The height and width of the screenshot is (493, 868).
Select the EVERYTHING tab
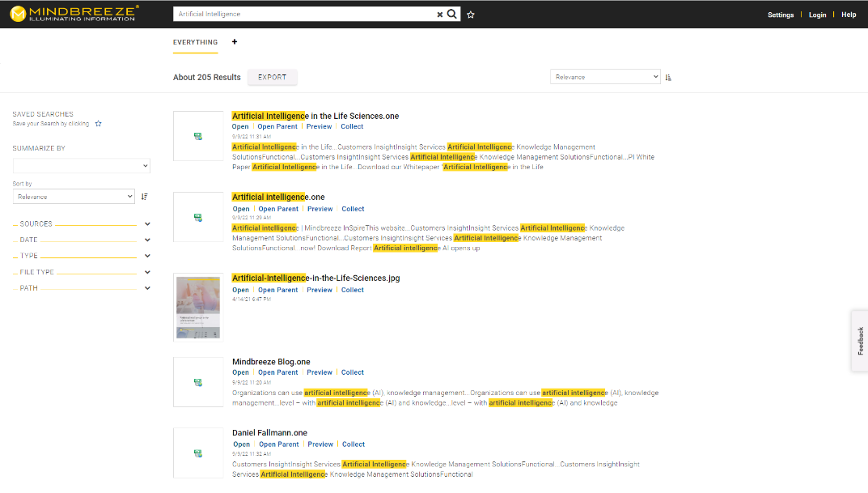pos(196,42)
